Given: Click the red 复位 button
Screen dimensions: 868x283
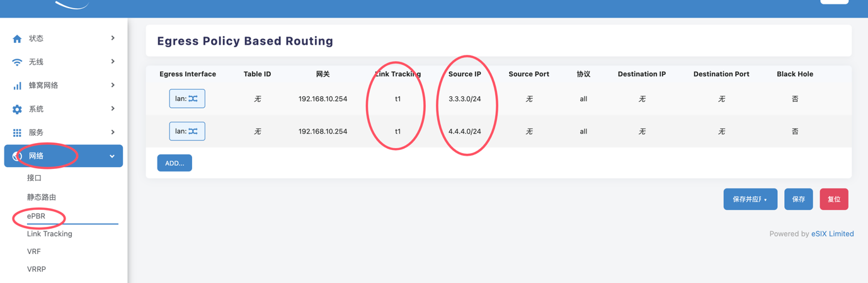Looking at the screenshot, I should click(x=833, y=199).
